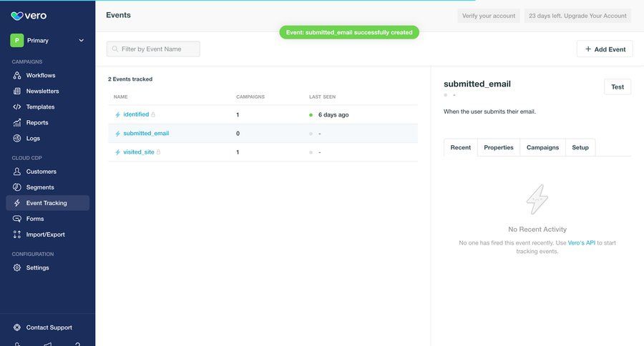
Task: Open the Logs page
Action: [x=33, y=138]
